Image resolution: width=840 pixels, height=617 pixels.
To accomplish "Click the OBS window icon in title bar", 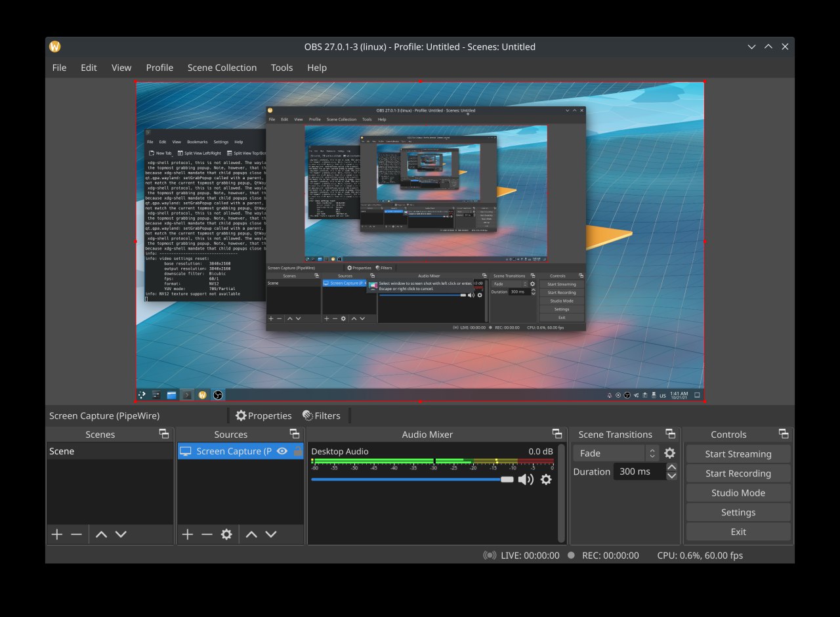I will pyautogui.click(x=55, y=47).
